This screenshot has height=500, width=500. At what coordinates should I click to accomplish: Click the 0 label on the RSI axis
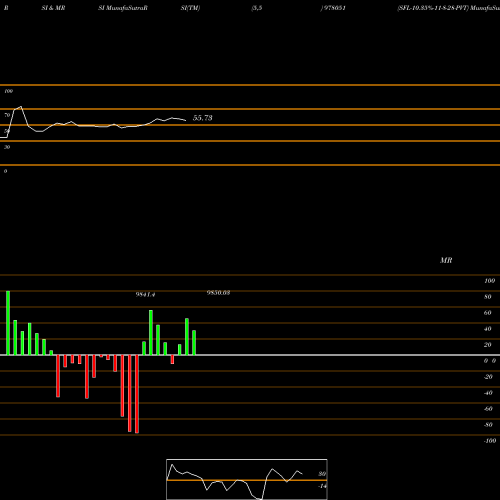6,171
